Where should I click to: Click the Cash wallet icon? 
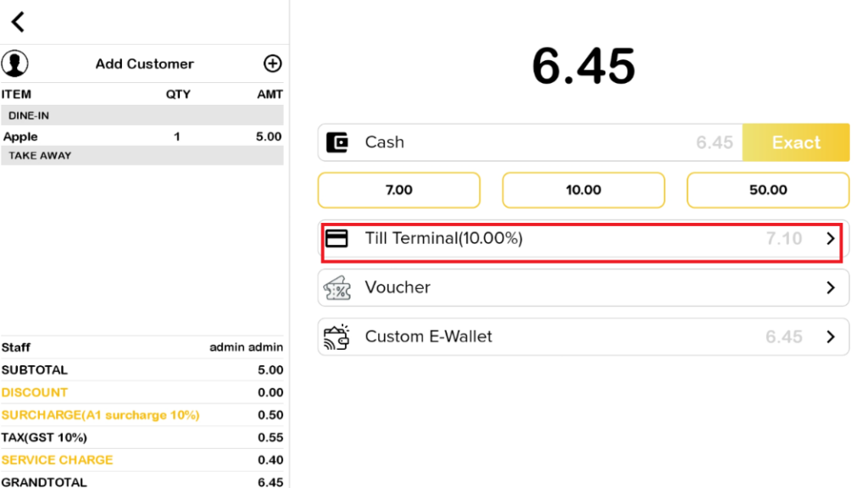click(337, 142)
